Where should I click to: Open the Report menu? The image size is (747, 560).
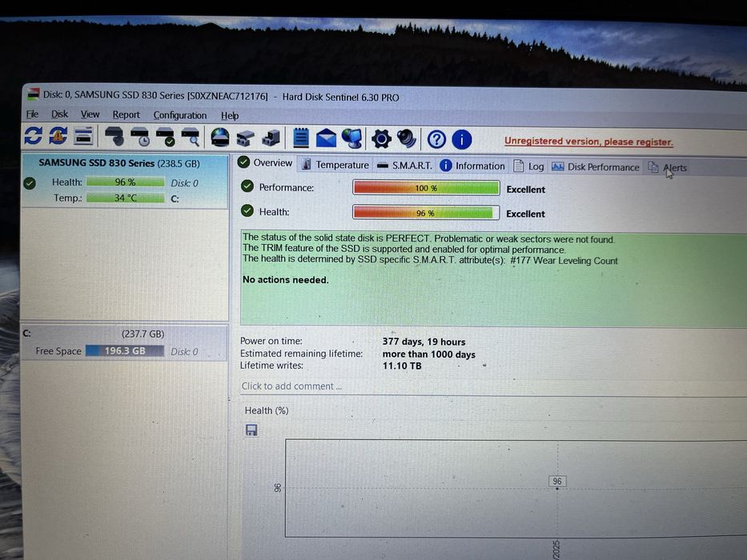coord(127,115)
